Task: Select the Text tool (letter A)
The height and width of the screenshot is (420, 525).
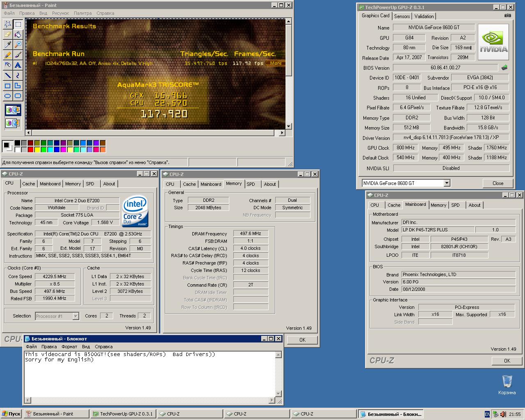Action: pyautogui.click(x=18, y=65)
